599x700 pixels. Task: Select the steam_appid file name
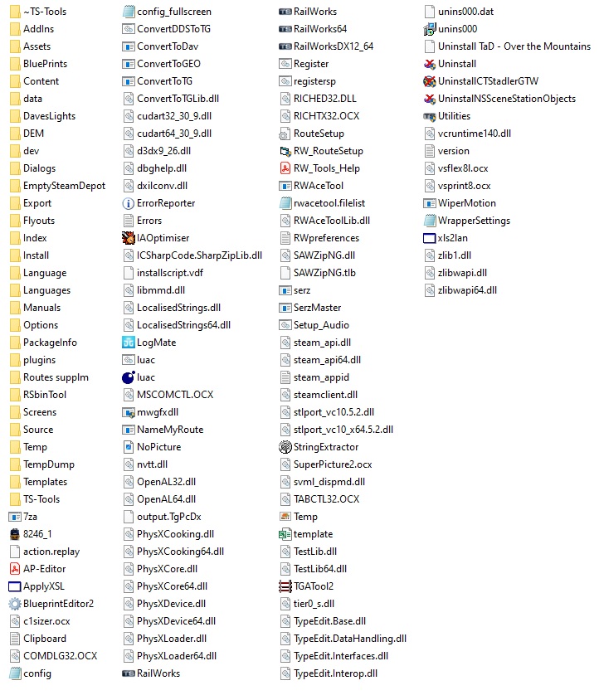pos(321,377)
